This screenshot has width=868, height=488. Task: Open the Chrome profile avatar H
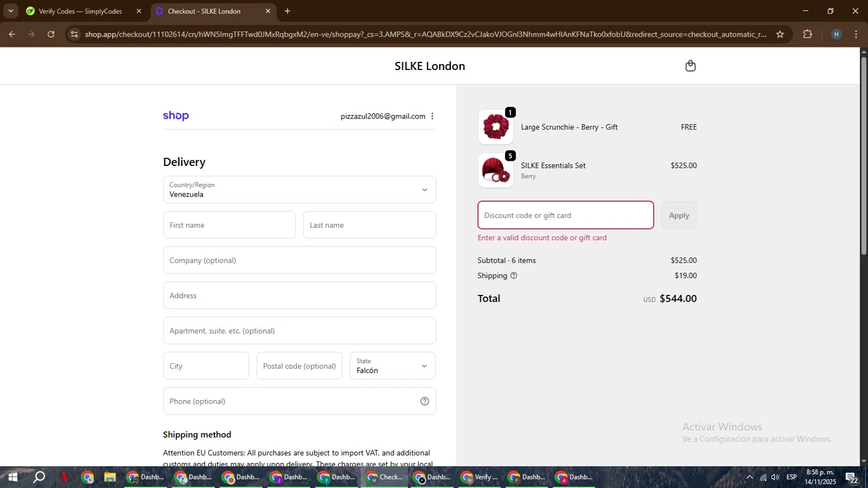(836, 34)
